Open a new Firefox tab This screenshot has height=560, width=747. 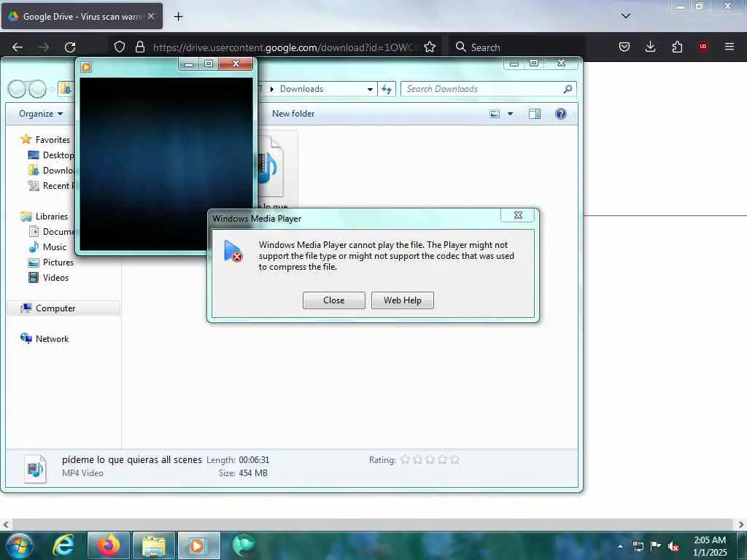(x=178, y=17)
